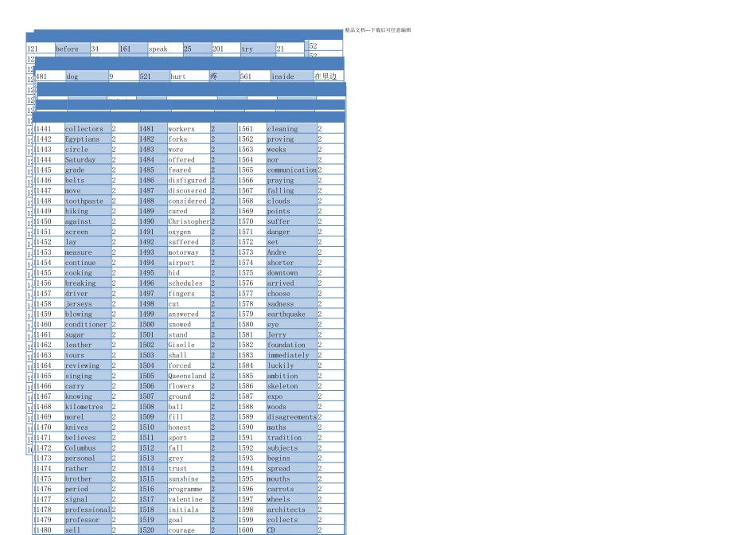Click the word 'cleaning'
Viewport: 756px width, 535px height.
coord(283,129)
